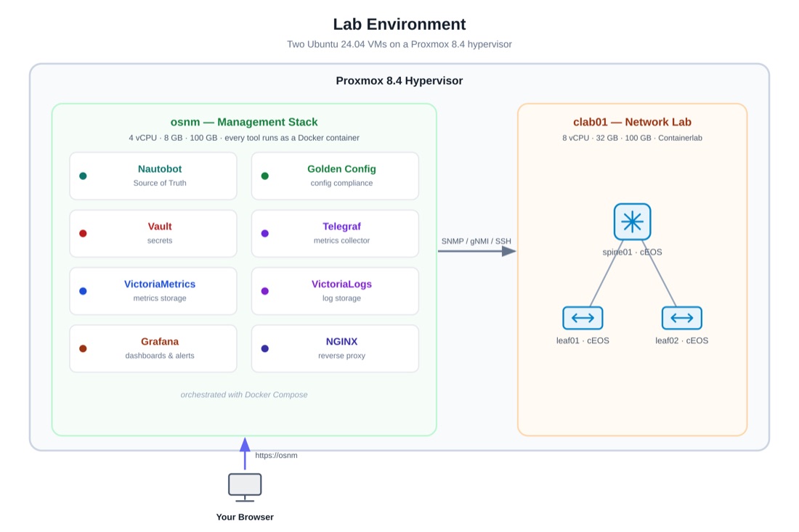Select the leaf01 cEOS switch icon

tap(583, 318)
